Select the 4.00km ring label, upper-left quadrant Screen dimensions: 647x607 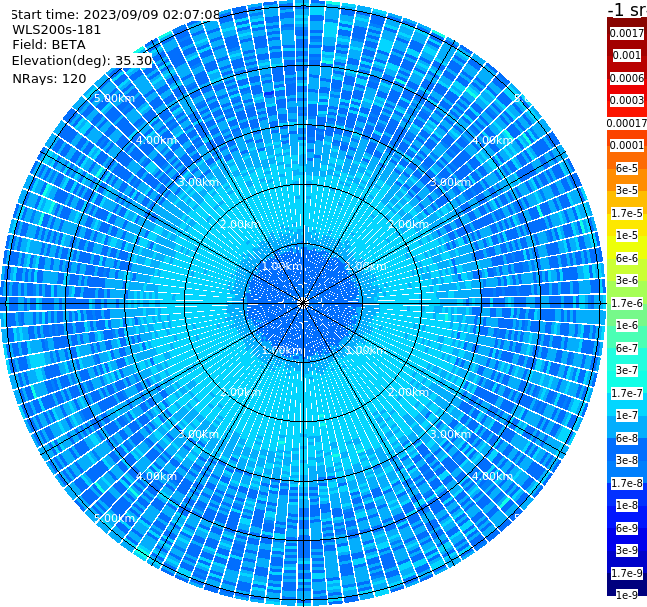[156, 140]
